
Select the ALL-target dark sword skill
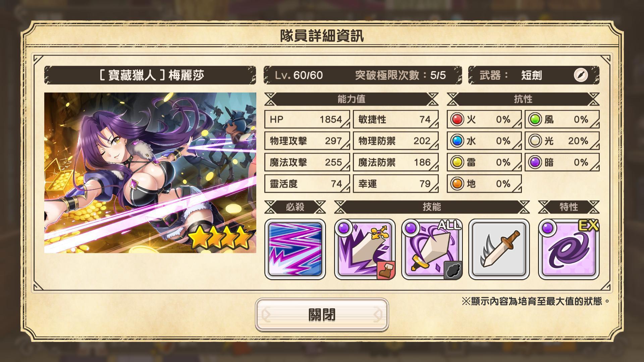click(432, 249)
